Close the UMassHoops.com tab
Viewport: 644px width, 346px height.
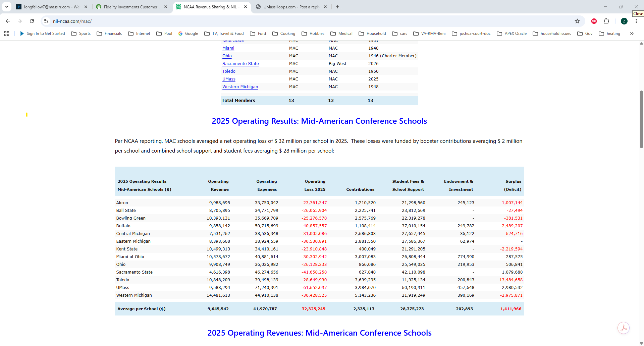coord(325,7)
